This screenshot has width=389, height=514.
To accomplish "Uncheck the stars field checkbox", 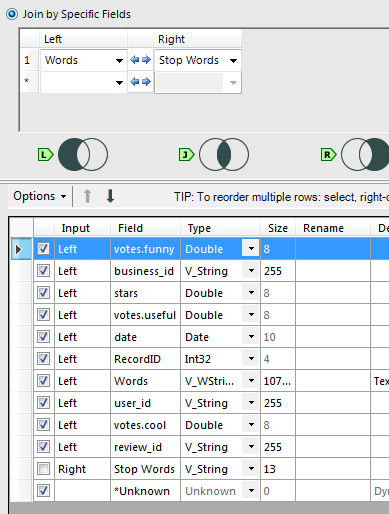I will [x=44, y=293].
